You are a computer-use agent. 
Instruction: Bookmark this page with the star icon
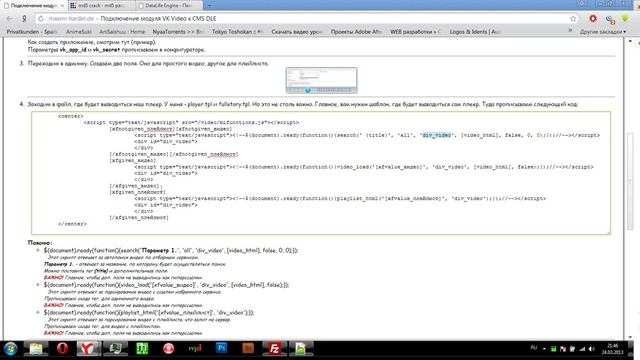(x=573, y=19)
